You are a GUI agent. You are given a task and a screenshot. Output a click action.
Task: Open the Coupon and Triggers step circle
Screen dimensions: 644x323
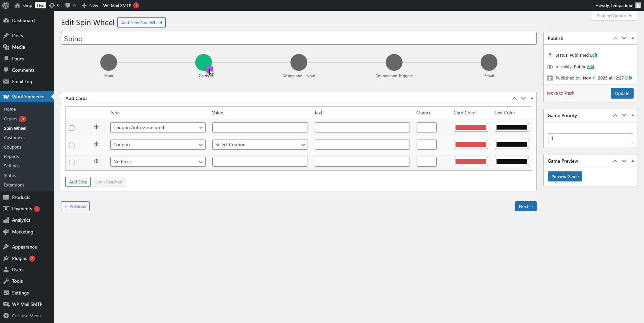coord(394,62)
